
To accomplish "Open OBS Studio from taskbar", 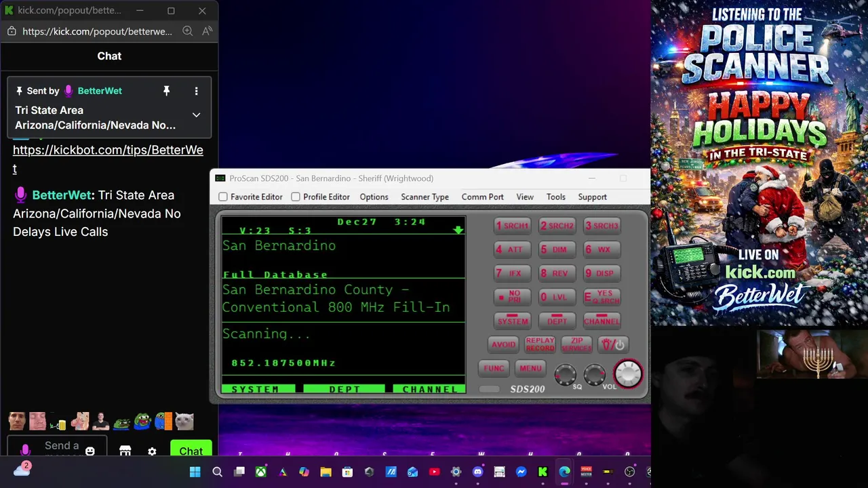I will (629, 472).
